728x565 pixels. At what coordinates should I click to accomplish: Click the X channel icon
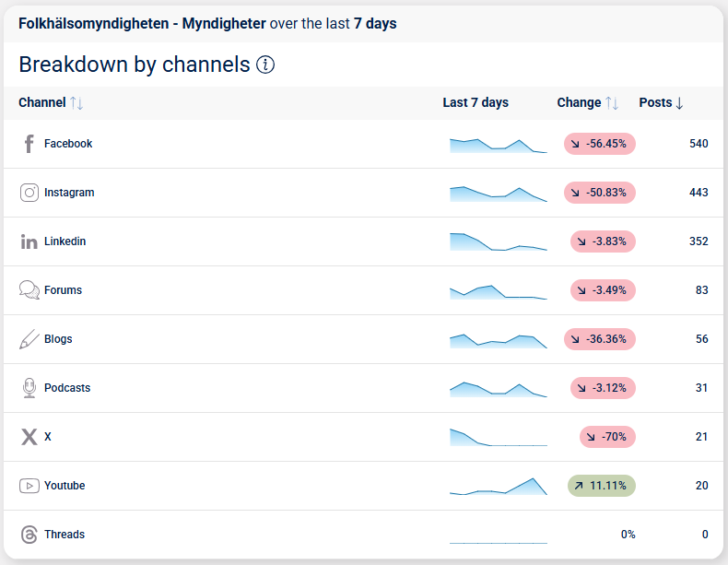click(x=29, y=437)
